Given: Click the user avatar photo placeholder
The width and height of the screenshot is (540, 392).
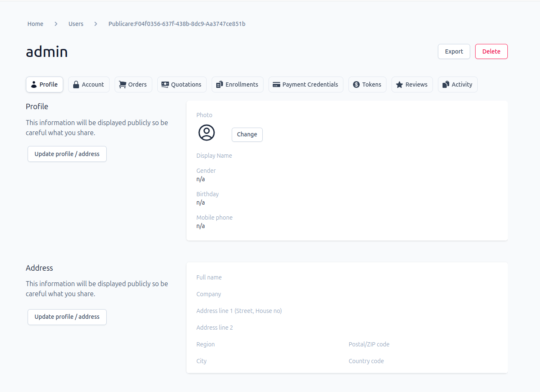Looking at the screenshot, I should pos(207,133).
